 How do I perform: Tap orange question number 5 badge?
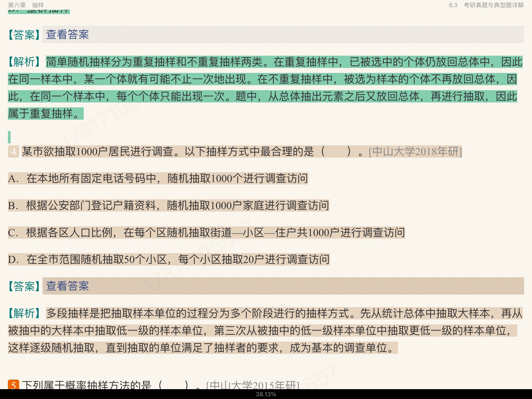[13, 384]
